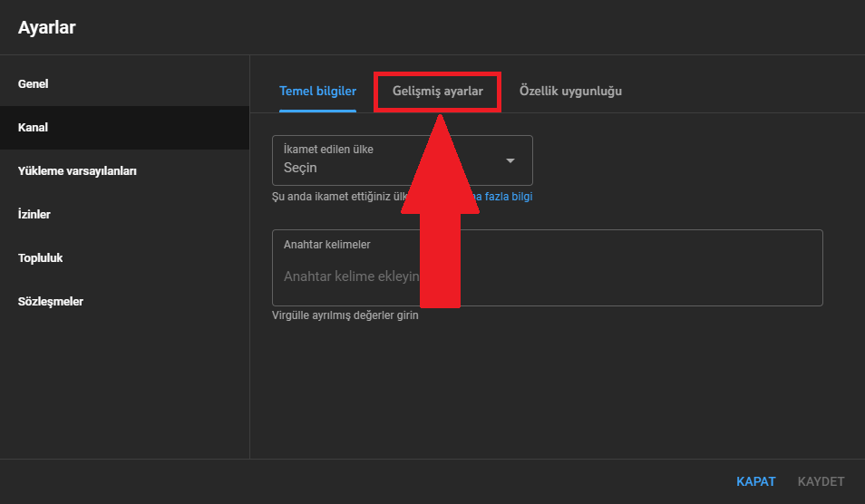Screen dimensions: 865x504
Task: Open the Gelişmiş ayarlar tab
Action: [x=438, y=92]
